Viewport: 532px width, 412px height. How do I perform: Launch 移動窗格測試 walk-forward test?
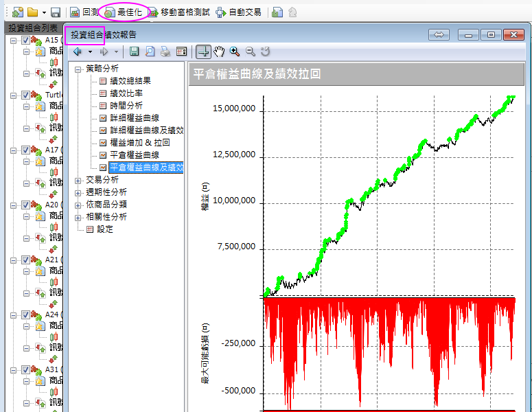[179, 12]
